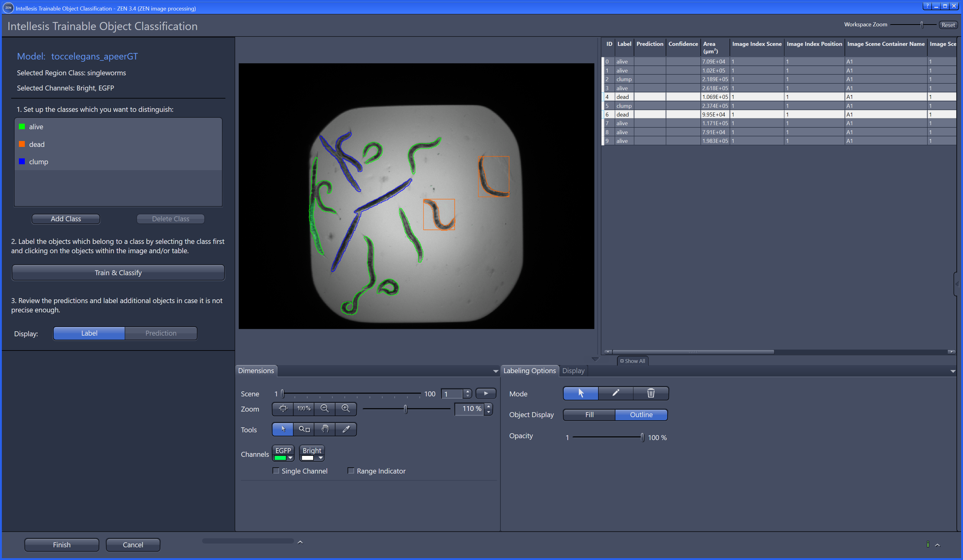
Task: Click the fit-to-view zoom icon
Action: click(283, 408)
